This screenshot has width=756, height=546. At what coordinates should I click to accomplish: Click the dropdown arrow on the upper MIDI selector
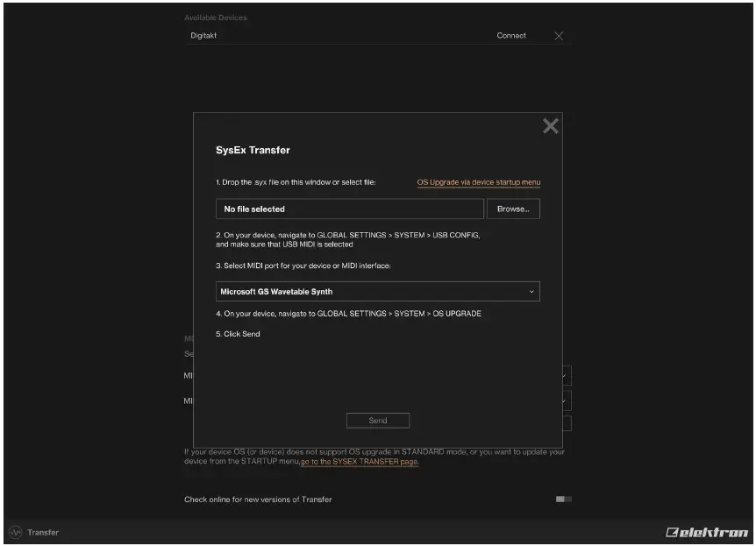click(565, 374)
